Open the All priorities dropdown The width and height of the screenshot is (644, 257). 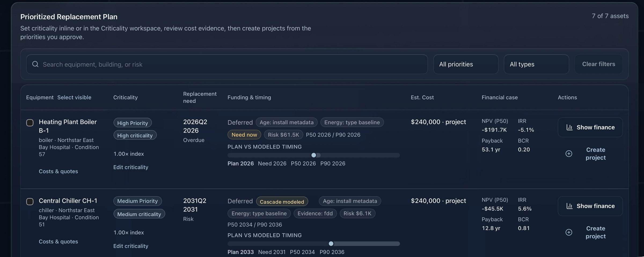coord(466,64)
